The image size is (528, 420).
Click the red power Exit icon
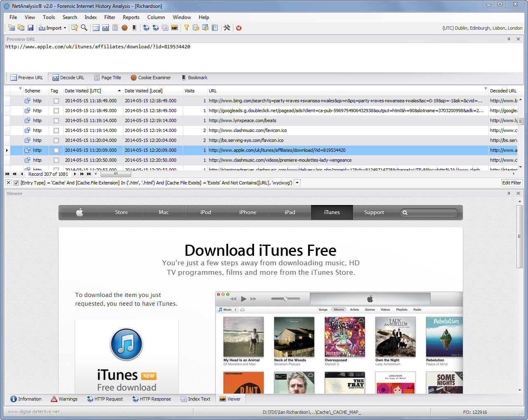[x=239, y=28]
